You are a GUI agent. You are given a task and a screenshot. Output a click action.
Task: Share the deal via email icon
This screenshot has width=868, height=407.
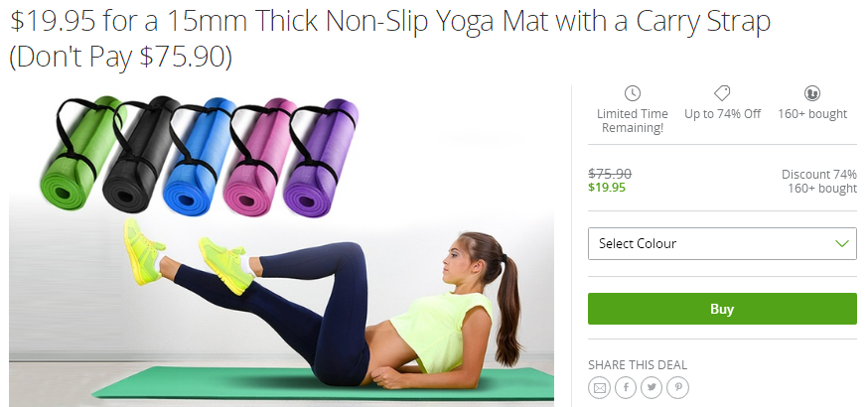click(599, 388)
